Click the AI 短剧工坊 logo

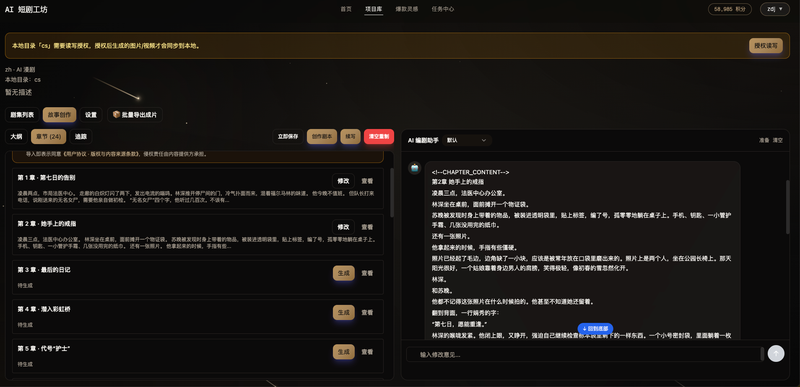(26, 9)
